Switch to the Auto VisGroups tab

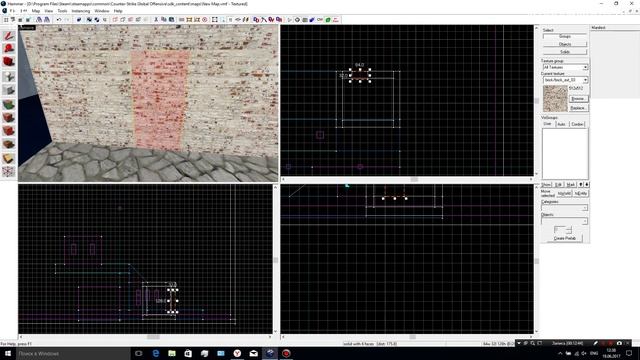561,124
